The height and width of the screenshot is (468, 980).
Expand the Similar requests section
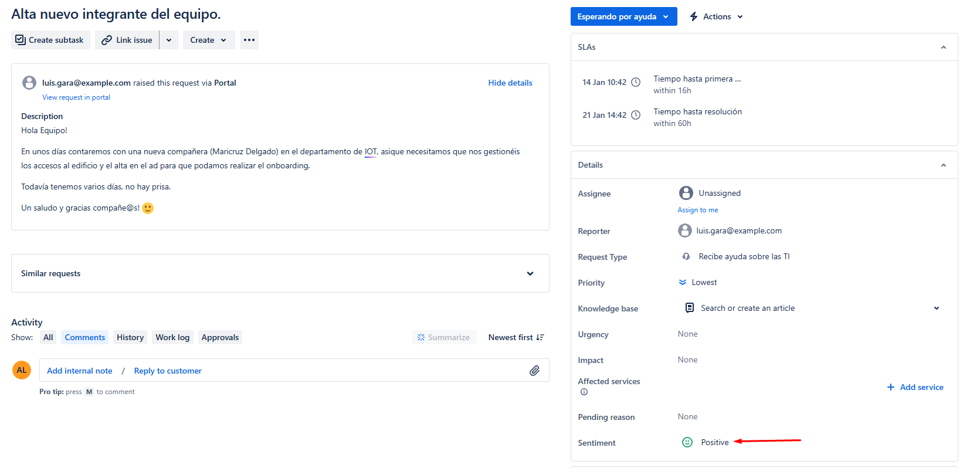530,273
